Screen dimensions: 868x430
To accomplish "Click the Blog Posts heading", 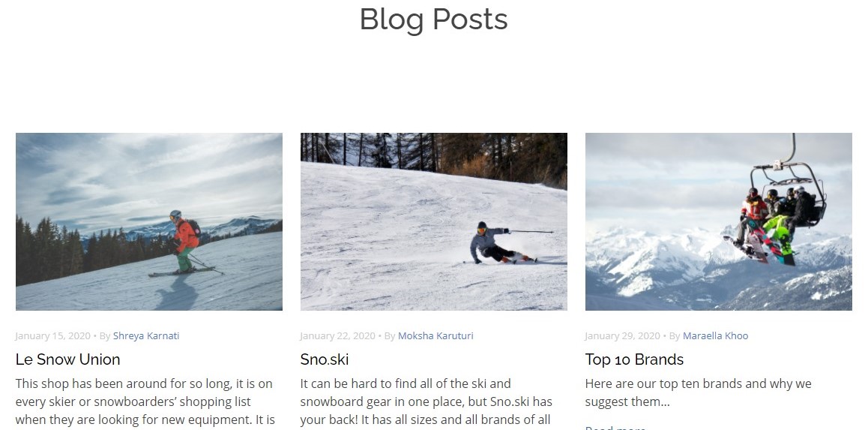I will click(x=433, y=19).
